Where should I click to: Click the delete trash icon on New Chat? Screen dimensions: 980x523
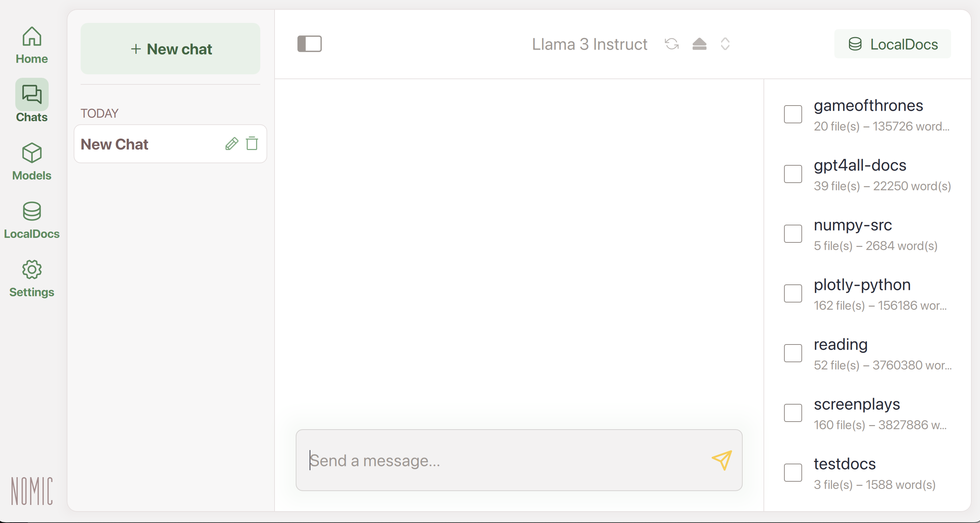pos(252,143)
